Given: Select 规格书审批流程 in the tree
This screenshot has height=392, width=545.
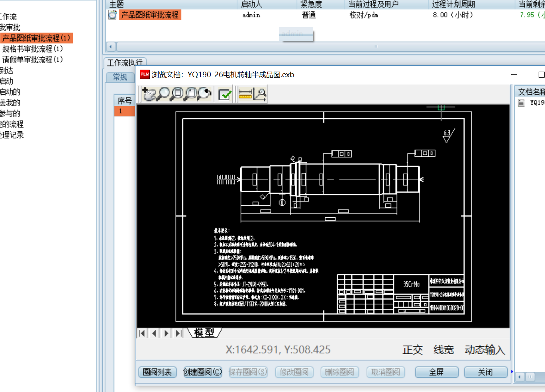Looking at the screenshot, I should point(33,49).
